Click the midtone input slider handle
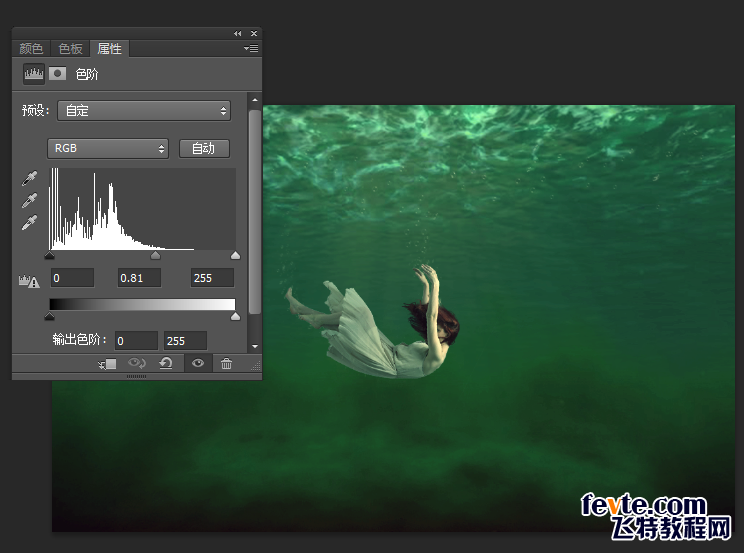744x553 pixels. click(x=155, y=256)
